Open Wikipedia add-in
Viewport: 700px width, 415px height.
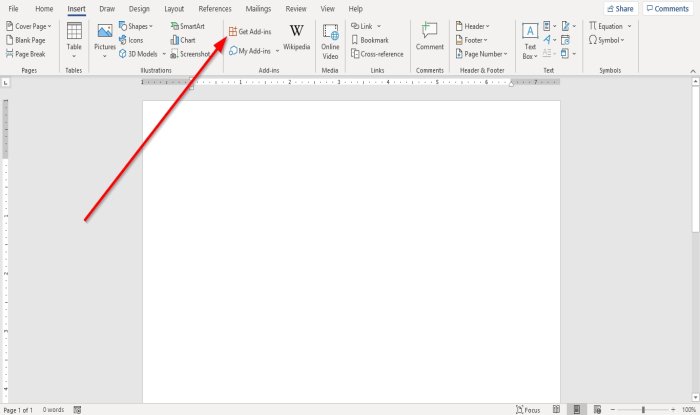click(x=296, y=37)
